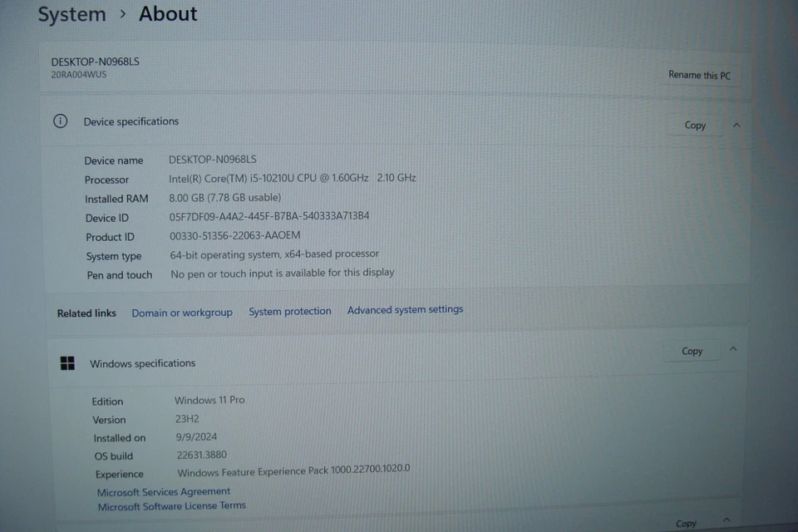
Task: Select the Windows 11 Pro edition value
Action: point(209,400)
